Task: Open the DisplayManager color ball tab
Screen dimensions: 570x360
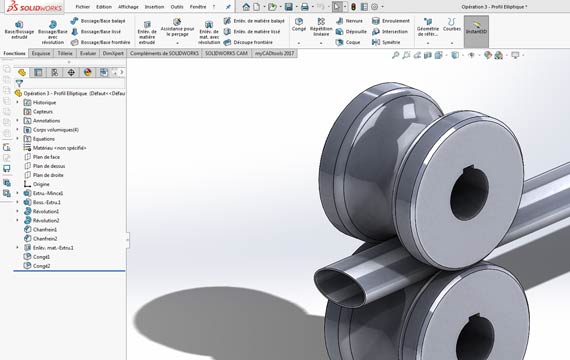Action: click(x=88, y=72)
